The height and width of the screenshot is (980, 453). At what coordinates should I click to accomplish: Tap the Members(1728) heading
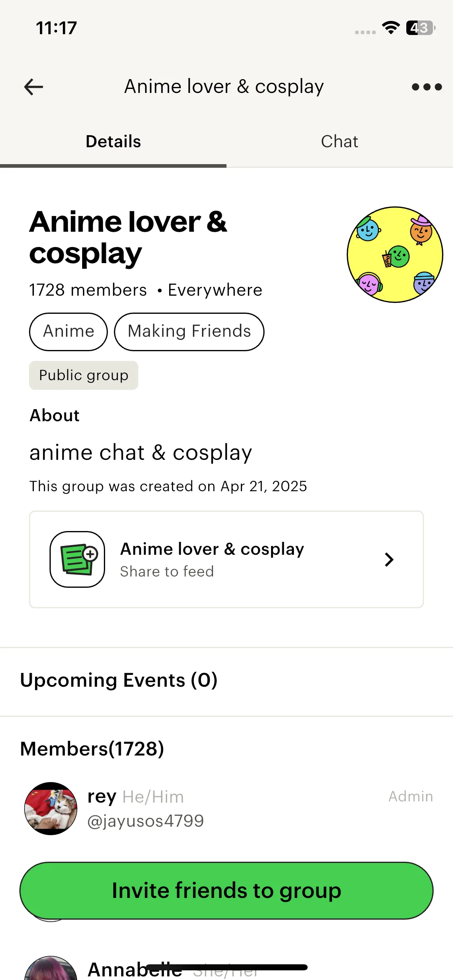(x=92, y=749)
